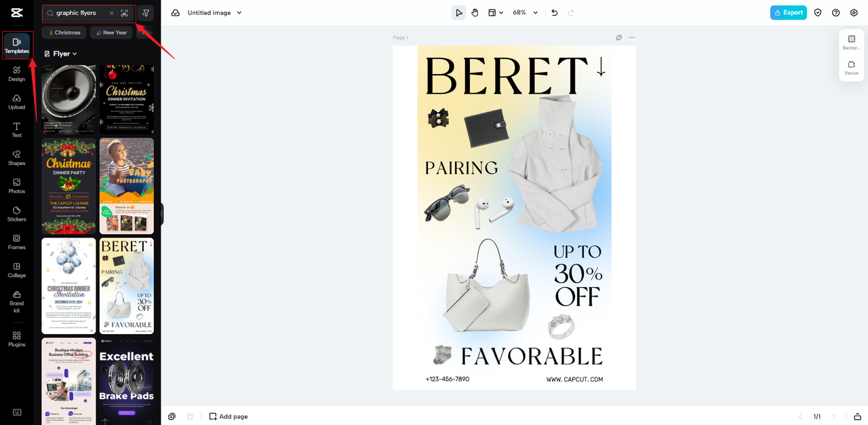868x425 pixels.
Task: Choose the Baby Photography template
Action: [127, 186]
